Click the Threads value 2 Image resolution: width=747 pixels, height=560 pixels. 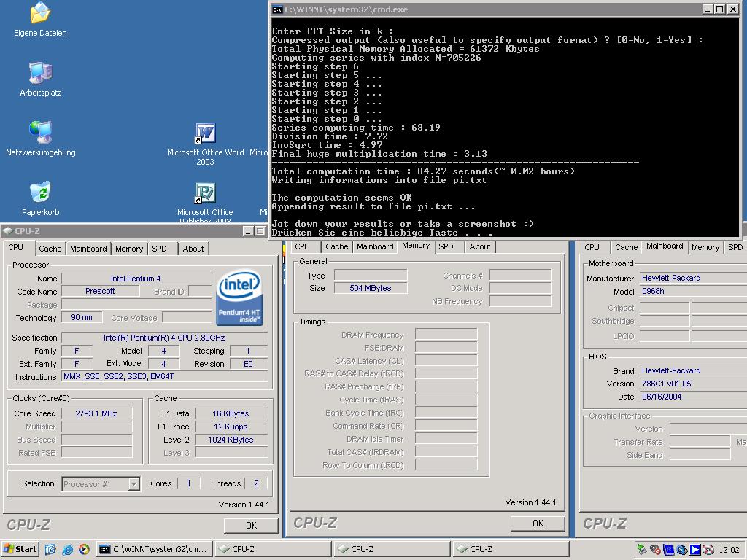click(256, 483)
